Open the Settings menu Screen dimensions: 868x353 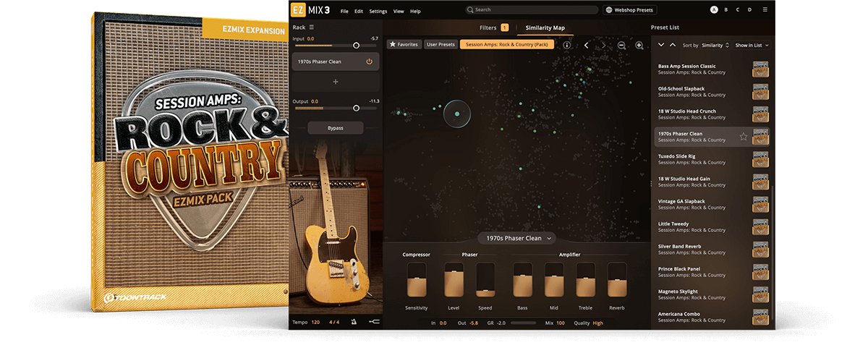[x=378, y=11]
